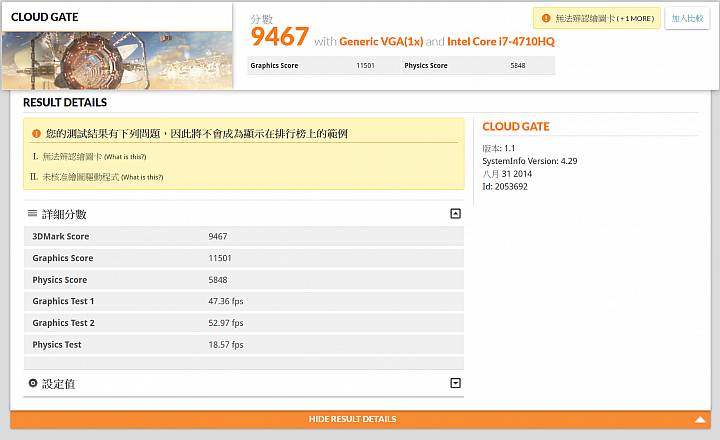Screen dimensions: 720x440
Task: Click gear icon beside 設定值 heading
Action: pyautogui.click(x=33, y=383)
